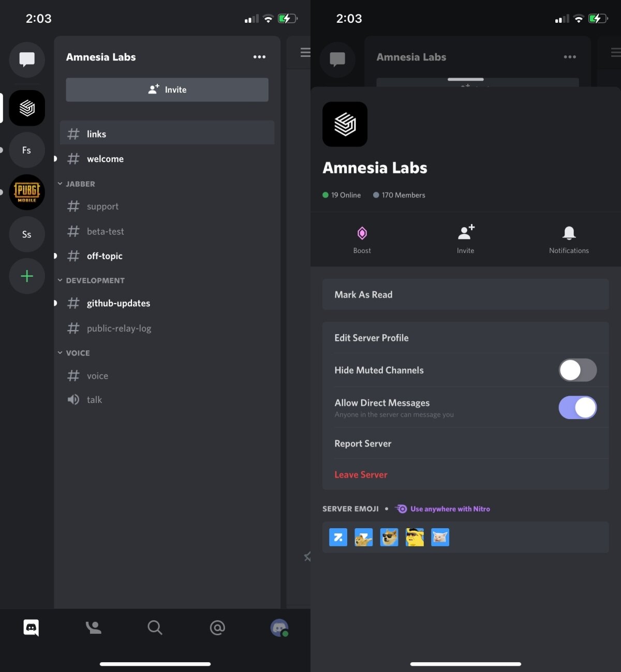Enable Hide Muted Channels
The image size is (621, 672).
click(578, 370)
